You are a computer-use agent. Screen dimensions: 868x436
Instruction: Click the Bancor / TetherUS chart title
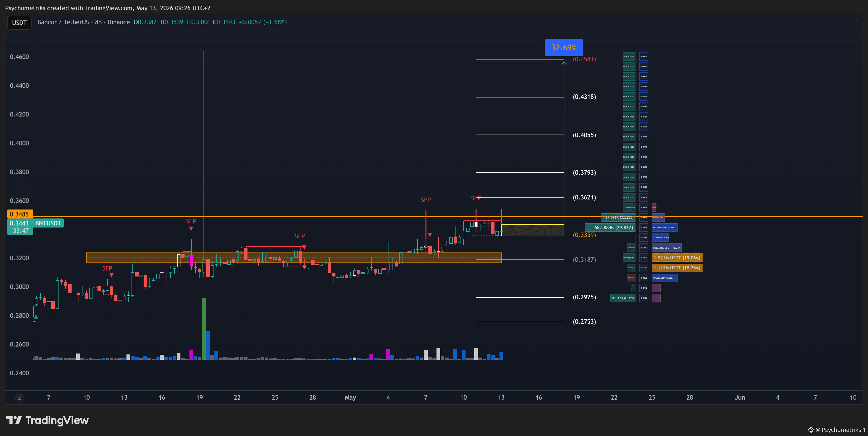(83, 22)
